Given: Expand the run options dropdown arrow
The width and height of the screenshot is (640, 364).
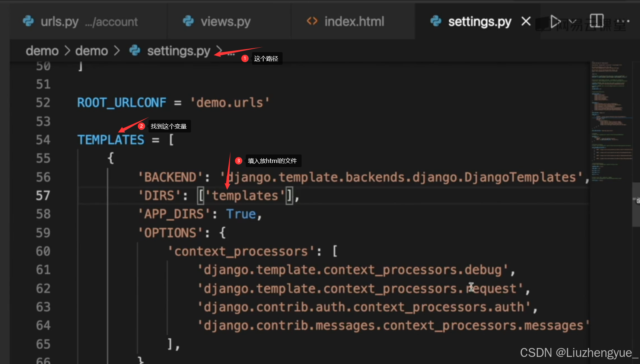Looking at the screenshot, I should (573, 21).
